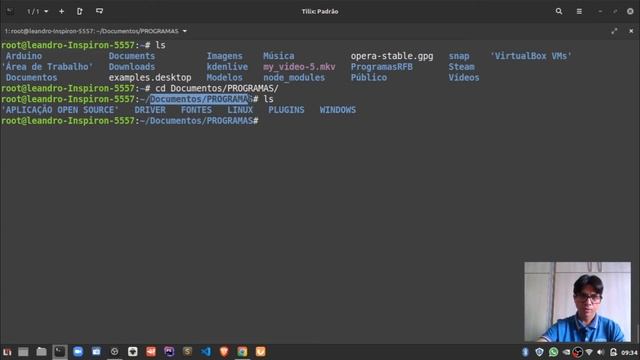
Task: Click the 'Área de Trabalho' entry
Action: (x=47, y=67)
